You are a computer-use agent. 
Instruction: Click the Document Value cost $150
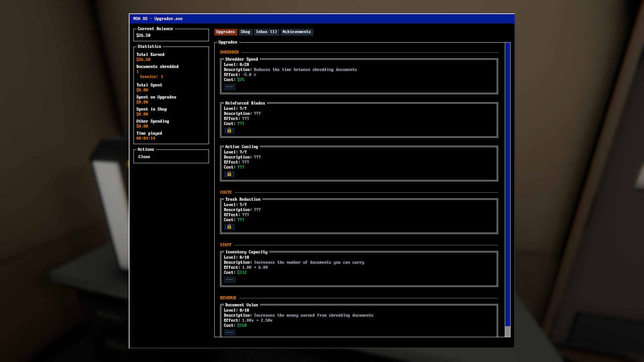[x=242, y=325]
